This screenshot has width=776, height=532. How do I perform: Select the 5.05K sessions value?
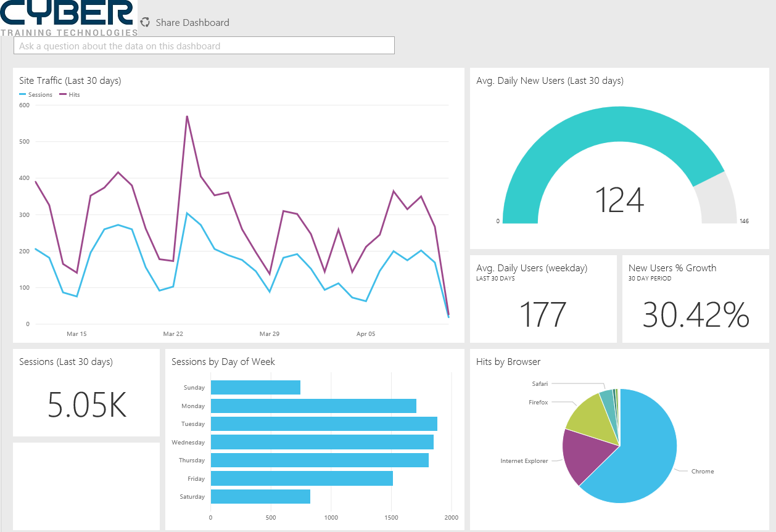[86, 403]
